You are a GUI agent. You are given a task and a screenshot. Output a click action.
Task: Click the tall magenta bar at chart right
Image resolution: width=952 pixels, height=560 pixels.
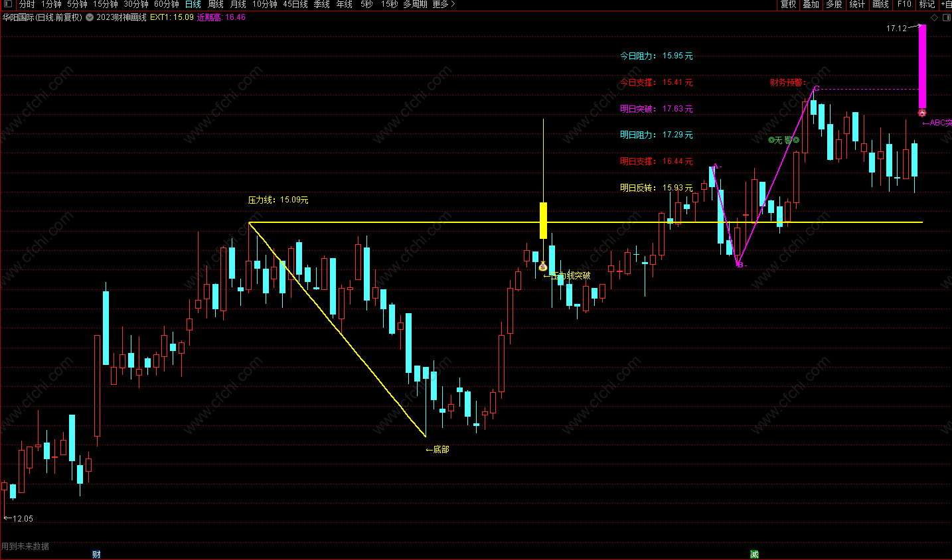922,66
